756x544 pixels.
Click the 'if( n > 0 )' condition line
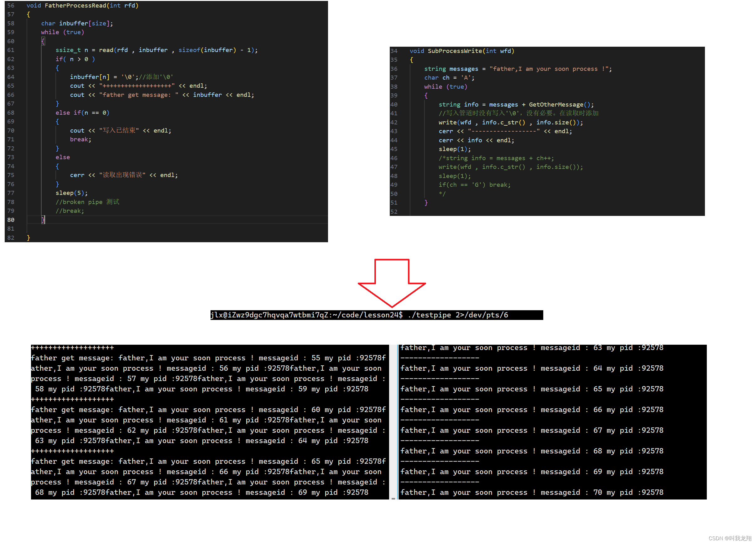point(75,59)
